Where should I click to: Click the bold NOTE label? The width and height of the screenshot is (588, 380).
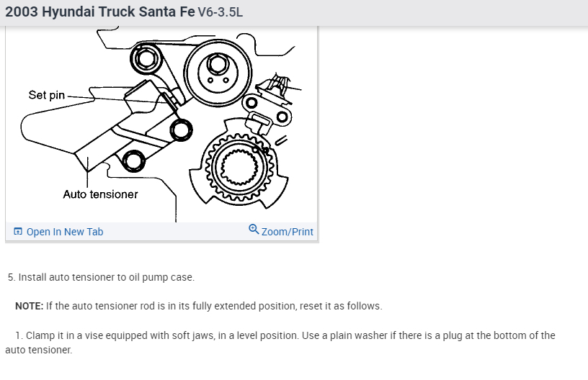pyautogui.click(x=29, y=306)
